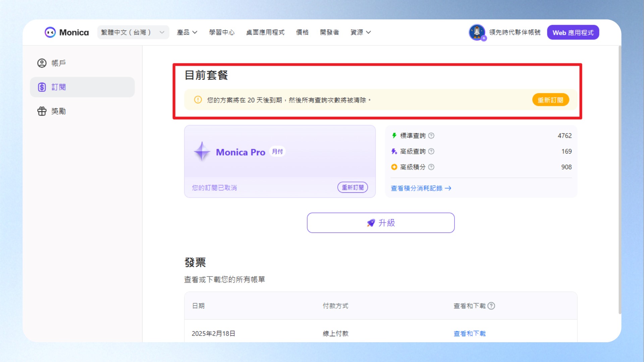
Task: Open 桌面應用程式 from the navigation bar
Action: (x=265, y=32)
